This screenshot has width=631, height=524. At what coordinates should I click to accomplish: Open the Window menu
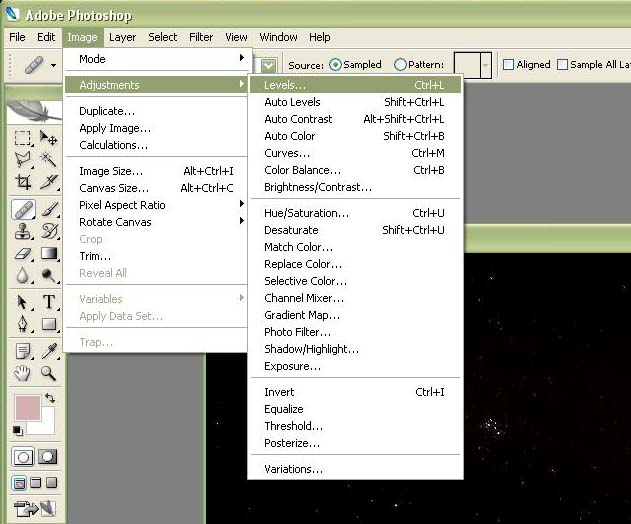point(278,37)
